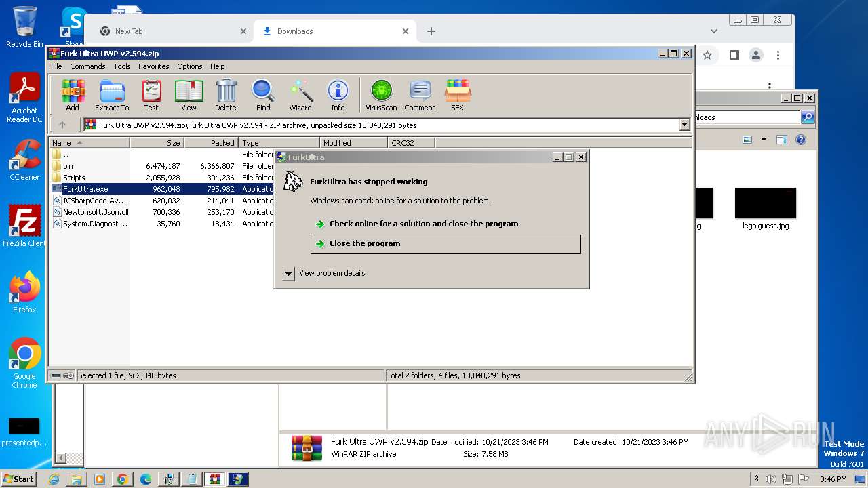Launch the Wizard tool
The height and width of the screenshot is (488, 868).
(300, 95)
